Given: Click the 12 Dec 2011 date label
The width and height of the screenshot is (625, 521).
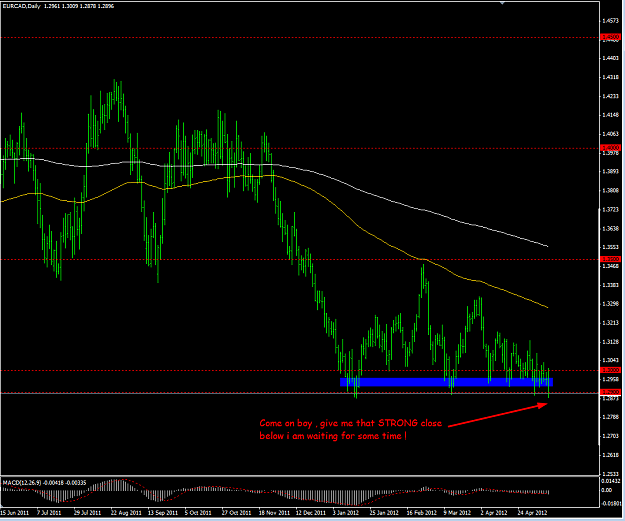Looking at the screenshot, I should coord(311,513).
